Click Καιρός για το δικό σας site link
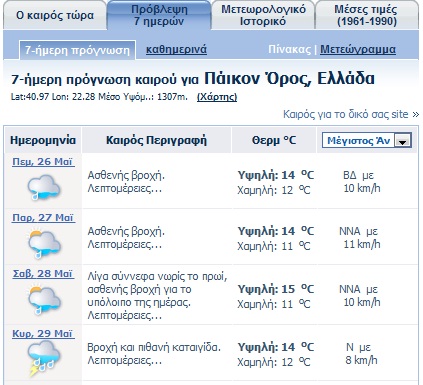 [x=351, y=114]
